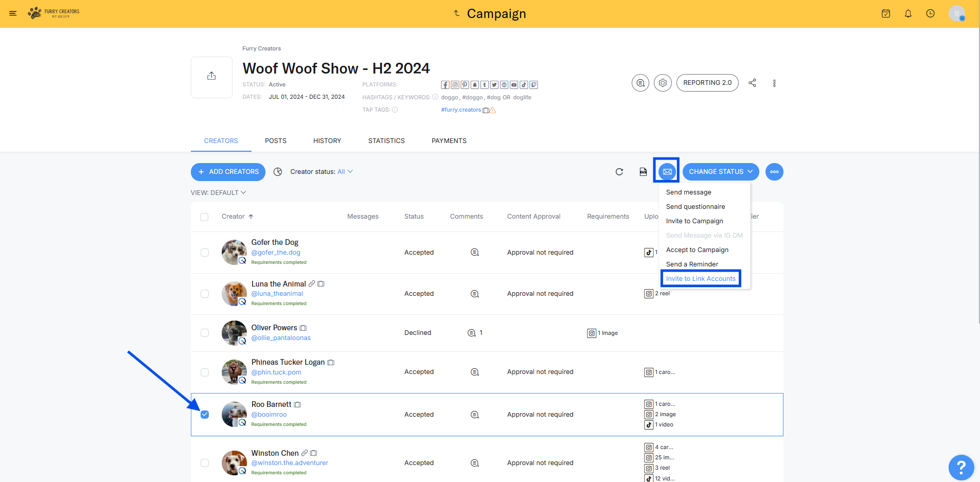Open the calendar icon in header

click(x=886, y=14)
